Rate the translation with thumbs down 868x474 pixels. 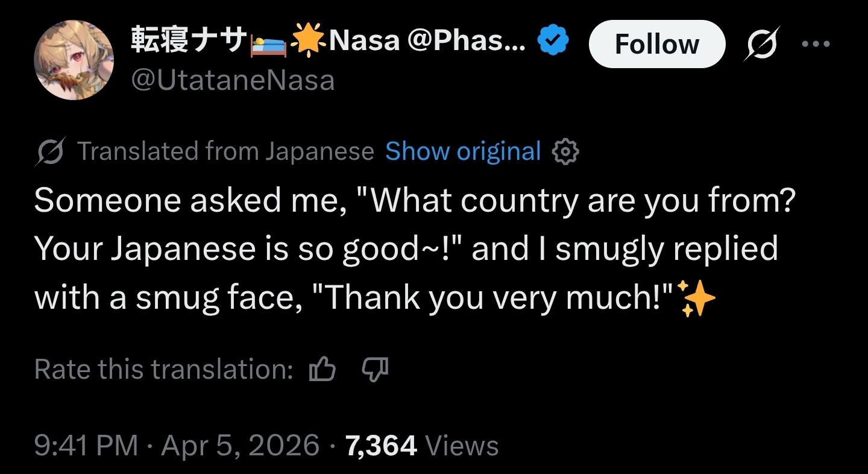coord(375,369)
